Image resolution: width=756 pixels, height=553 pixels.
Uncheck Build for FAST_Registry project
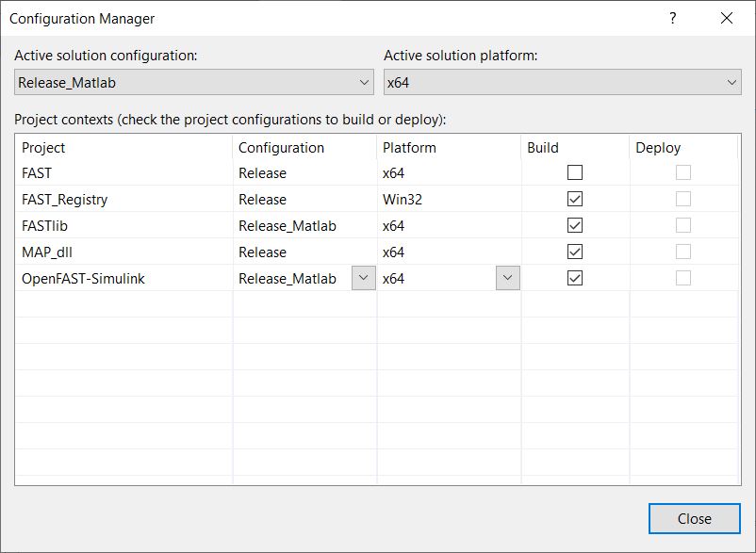pyautogui.click(x=575, y=199)
